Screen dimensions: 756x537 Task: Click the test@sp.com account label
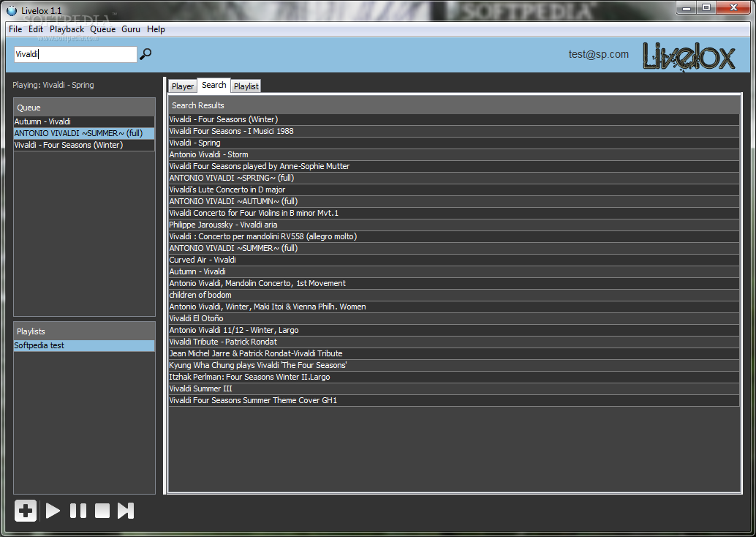[598, 54]
